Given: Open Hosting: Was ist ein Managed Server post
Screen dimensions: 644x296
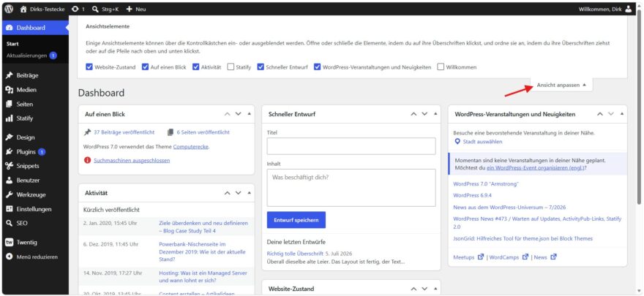Looking at the screenshot, I should pos(203,277).
